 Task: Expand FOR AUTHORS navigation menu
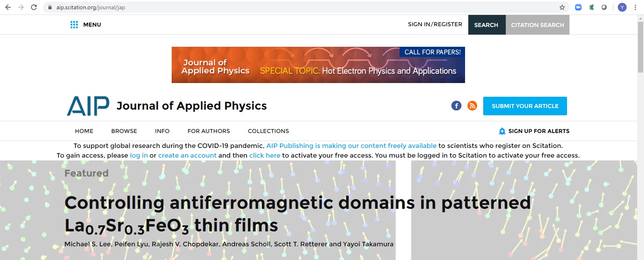pyautogui.click(x=208, y=131)
